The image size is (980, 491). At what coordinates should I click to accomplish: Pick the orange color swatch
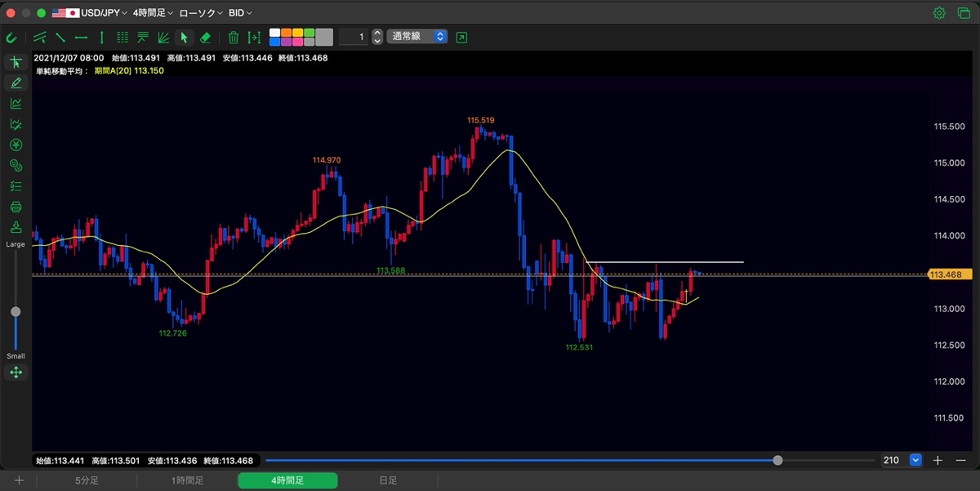286,33
